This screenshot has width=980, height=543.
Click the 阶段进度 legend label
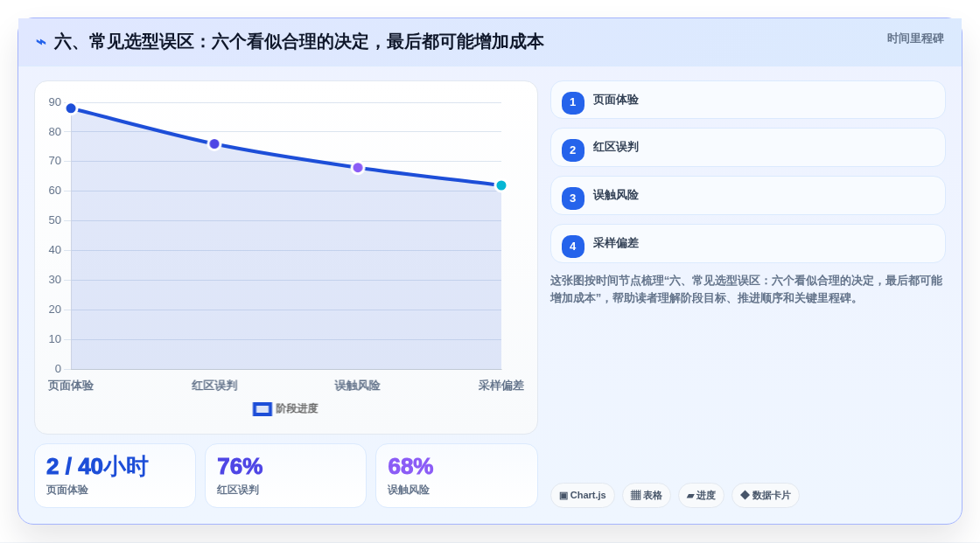(x=297, y=408)
